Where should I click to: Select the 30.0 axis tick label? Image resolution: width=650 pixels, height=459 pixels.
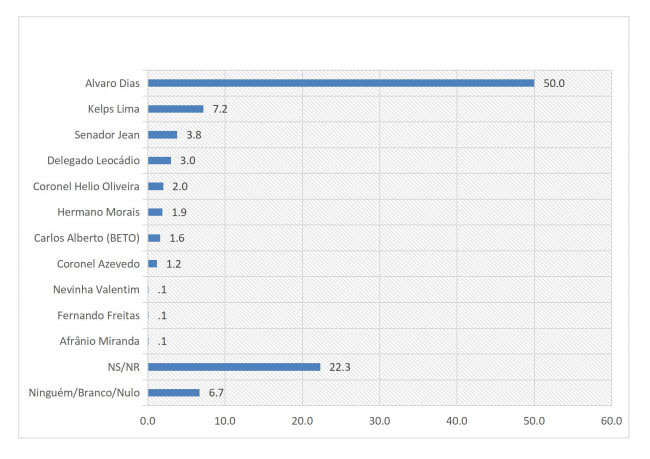point(379,422)
